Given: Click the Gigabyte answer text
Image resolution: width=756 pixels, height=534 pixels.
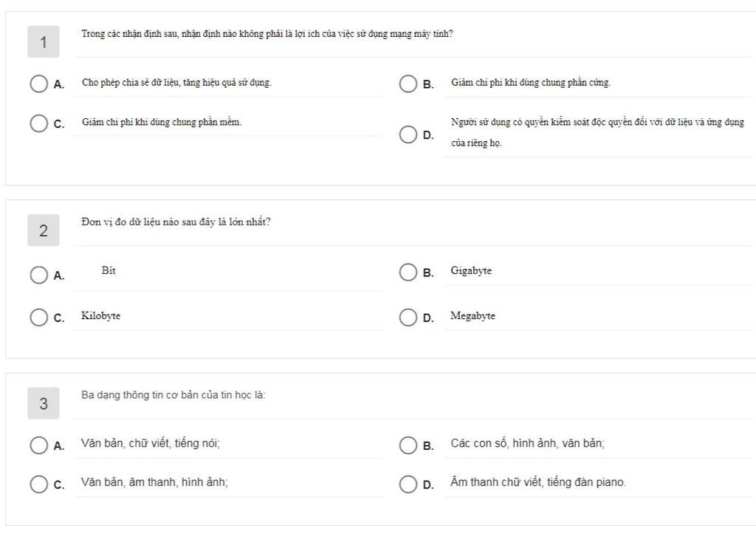Looking at the screenshot, I should (x=471, y=271).
